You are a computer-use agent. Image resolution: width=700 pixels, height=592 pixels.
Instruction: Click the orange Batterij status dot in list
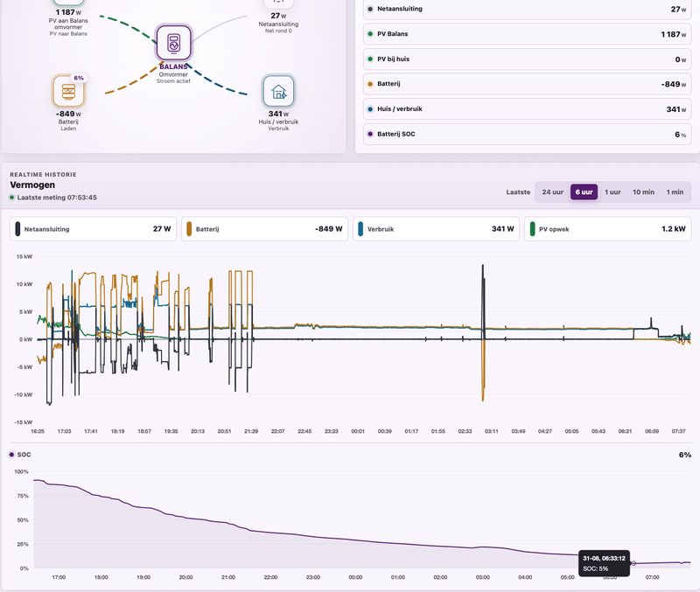coord(370,84)
